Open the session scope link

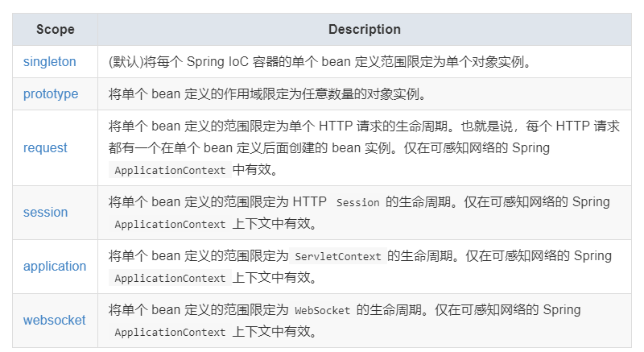point(46,213)
